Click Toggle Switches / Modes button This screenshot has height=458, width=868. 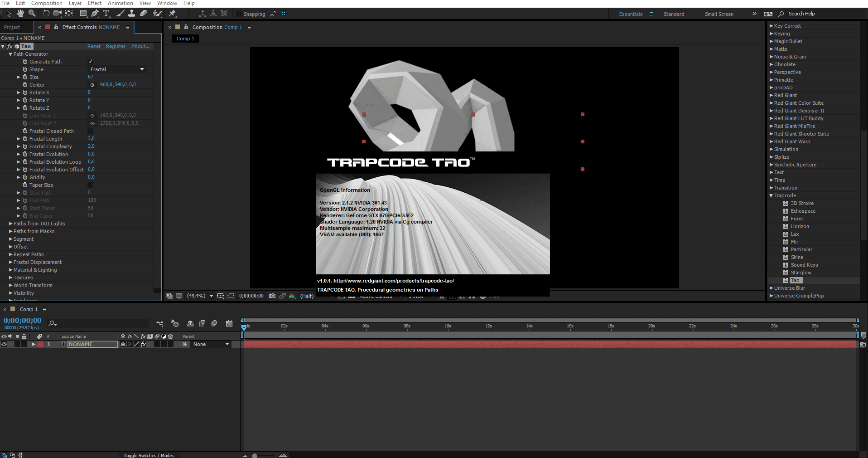tap(149, 455)
